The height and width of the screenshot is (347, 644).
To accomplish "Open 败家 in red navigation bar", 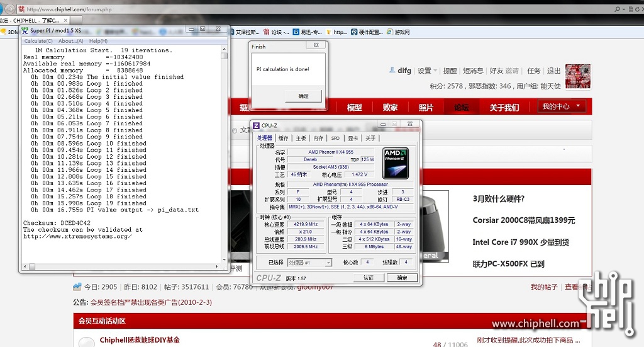I will tap(390, 107).
